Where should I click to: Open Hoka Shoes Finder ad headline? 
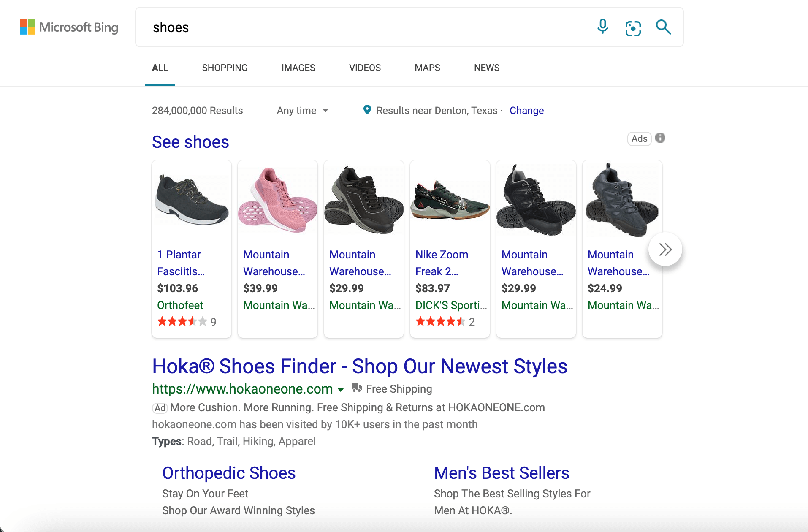tap(359, 366)
